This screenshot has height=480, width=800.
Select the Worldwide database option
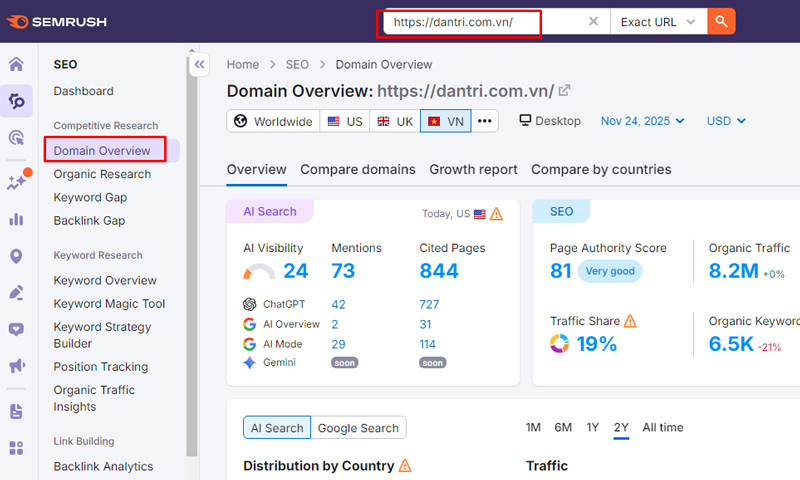click(273, 121)
